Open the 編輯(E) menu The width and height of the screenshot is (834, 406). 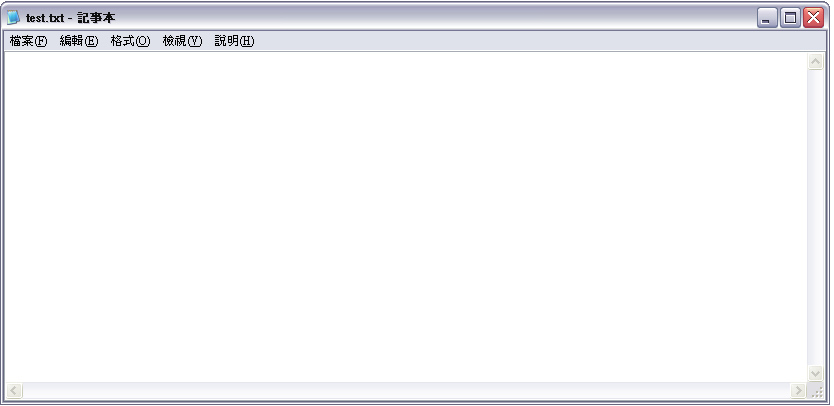[x=79, y=41]
